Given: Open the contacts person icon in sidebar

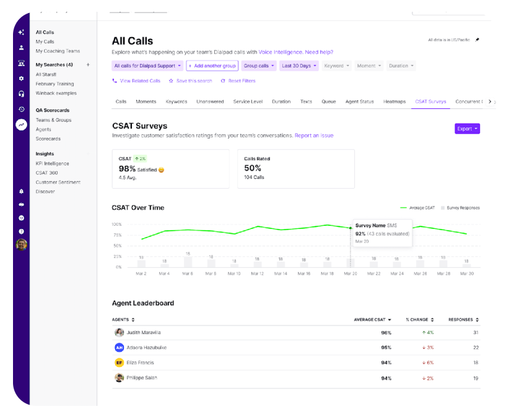Looking at the screenshot, I should tap(22, 49).
